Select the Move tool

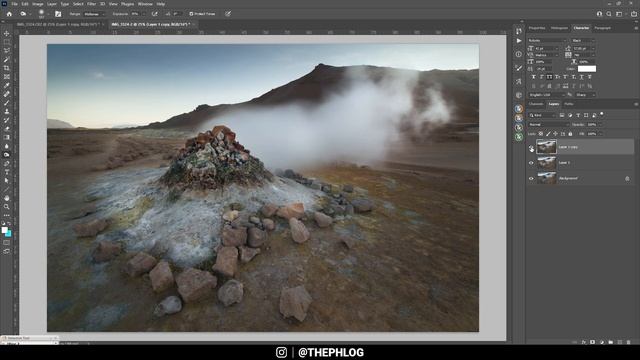click(7, 33)
